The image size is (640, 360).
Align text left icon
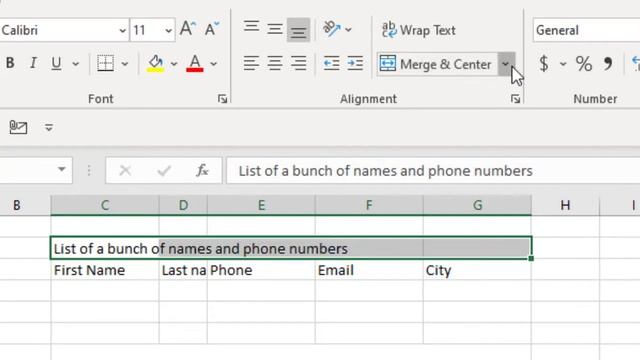[x=251, y=63]
